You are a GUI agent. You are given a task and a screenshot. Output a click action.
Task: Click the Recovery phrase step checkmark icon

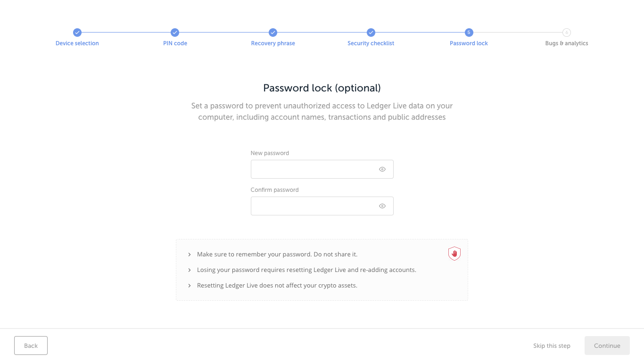tap(273, 33)
